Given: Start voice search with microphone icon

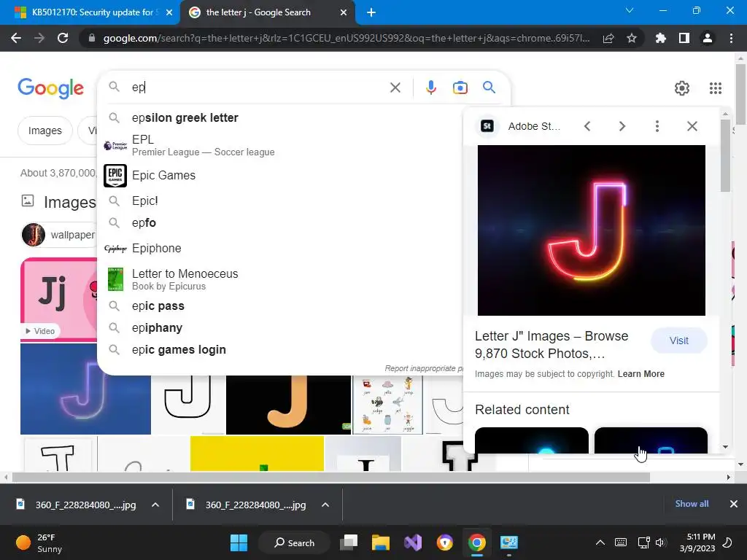Looking at the screenshot, I should pos(430,87).
